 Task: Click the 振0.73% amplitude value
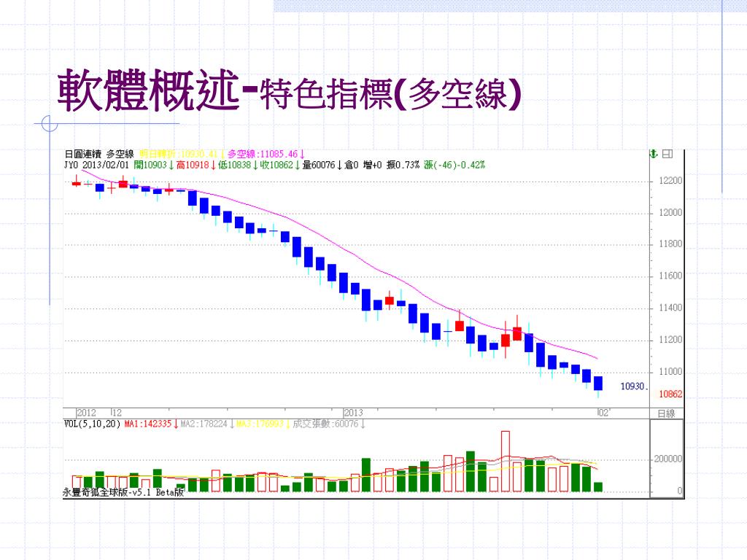tap(403, 166)
